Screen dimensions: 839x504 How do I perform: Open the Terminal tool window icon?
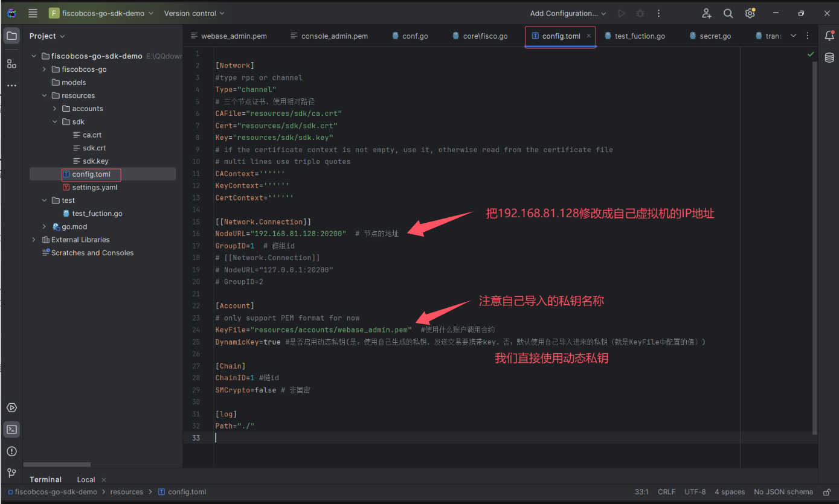(x=11, y=430)
